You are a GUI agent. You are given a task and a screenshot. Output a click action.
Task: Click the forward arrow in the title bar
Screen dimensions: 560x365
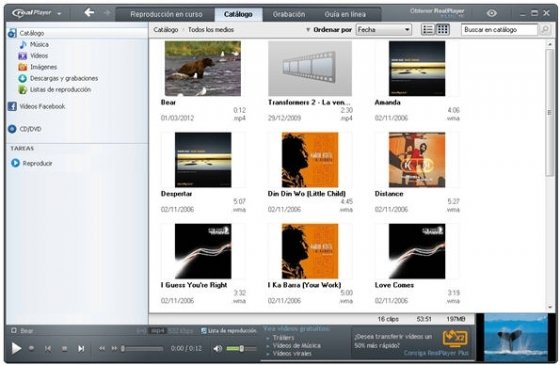[107, 13]
